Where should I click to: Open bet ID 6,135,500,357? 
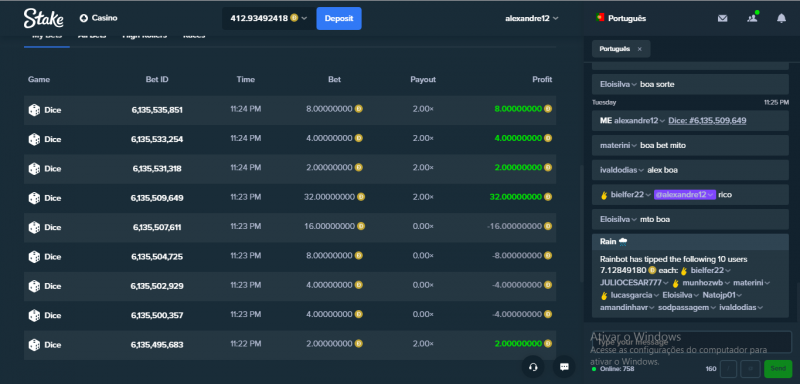coord(157,315)
